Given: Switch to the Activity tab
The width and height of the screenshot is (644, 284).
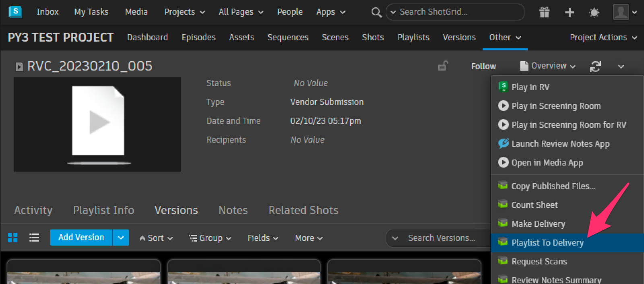Looking at the screenshot, I should (x=33, y=210).
